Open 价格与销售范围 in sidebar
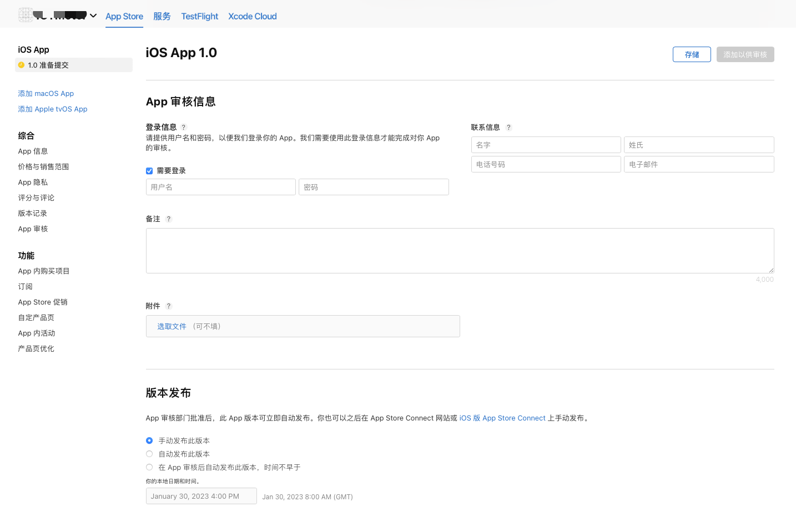 [43, 166]
